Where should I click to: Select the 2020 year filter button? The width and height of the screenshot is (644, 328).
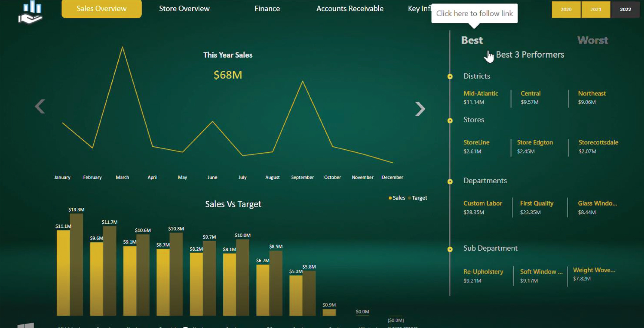point(566,10)
